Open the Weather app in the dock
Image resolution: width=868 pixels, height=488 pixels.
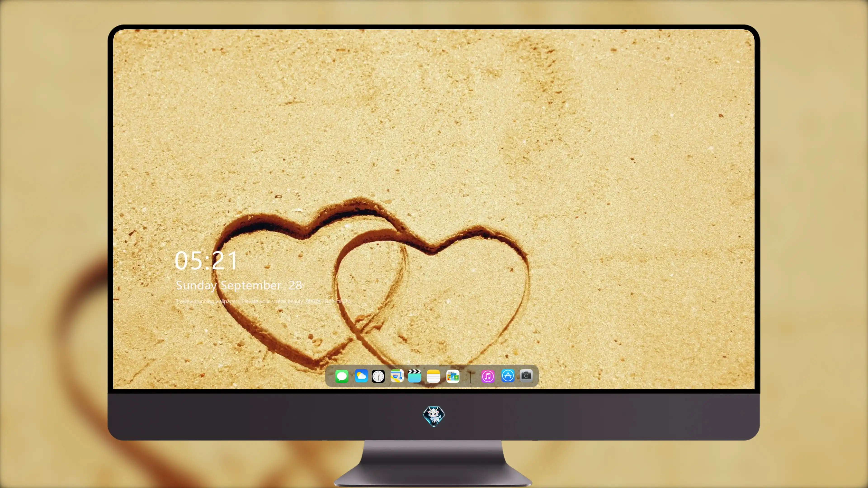(361, 376)
